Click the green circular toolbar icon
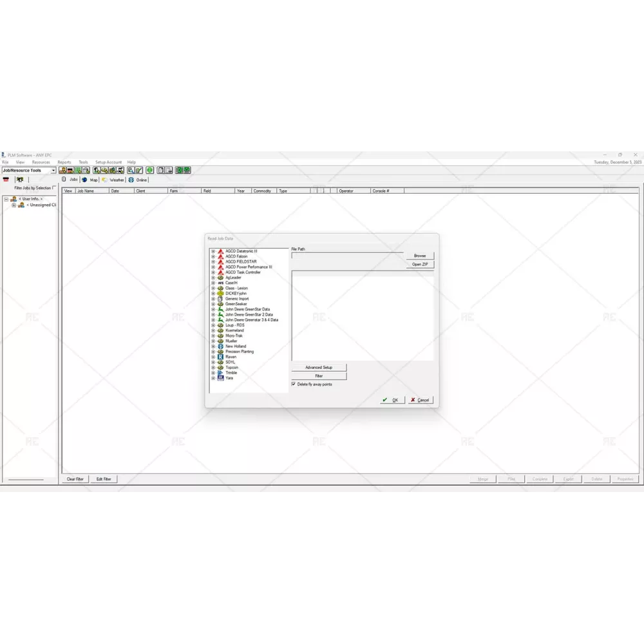The width and height of the screenshot is (644, 644). click(149, 170)
